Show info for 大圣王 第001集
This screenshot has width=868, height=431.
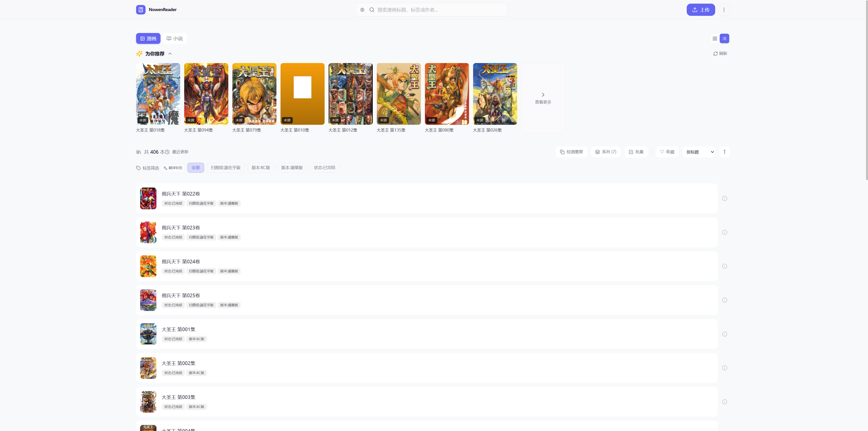pyautogui.click(x=724, y=334)
